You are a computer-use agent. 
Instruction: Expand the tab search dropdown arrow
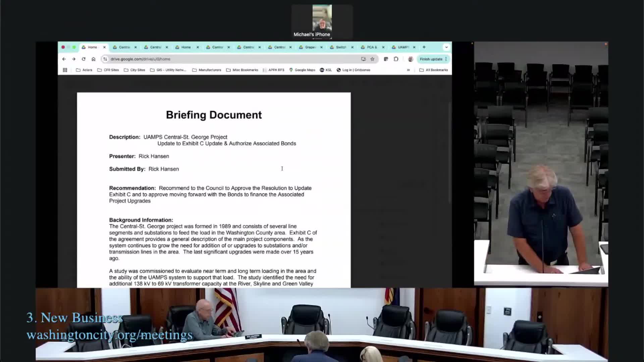[446, 47]
